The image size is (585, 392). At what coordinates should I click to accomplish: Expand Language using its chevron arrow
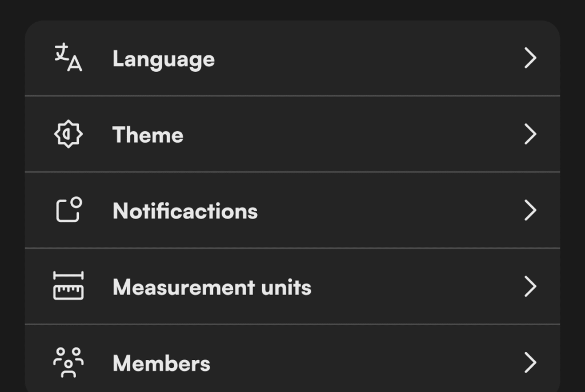coord(531,58)
